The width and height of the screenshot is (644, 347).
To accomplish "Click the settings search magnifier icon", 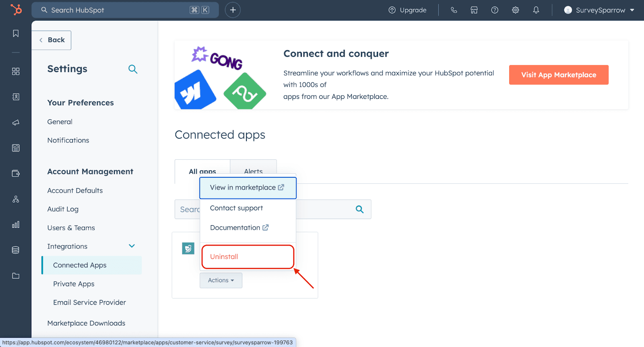I will point(133,69).
